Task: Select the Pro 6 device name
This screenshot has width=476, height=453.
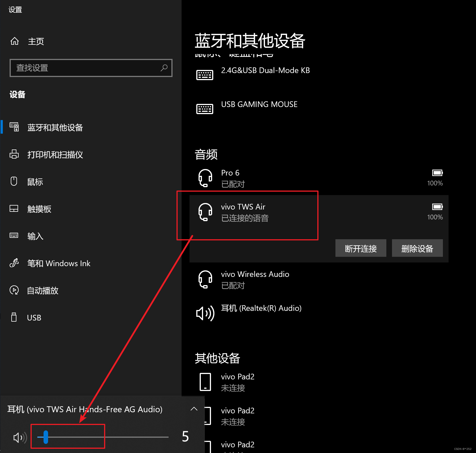Action: click(x=230, y=173)
